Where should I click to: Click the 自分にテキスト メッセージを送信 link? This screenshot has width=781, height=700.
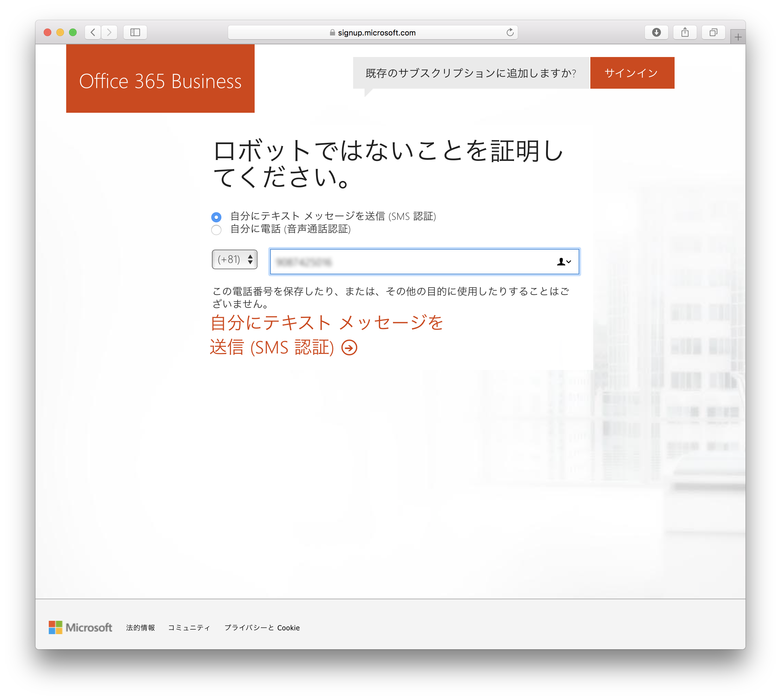(326, 334)
